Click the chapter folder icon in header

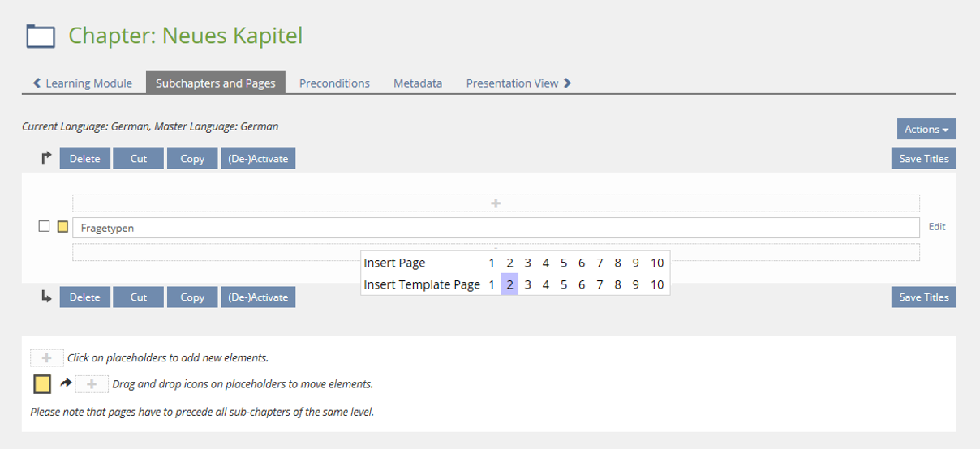[41, 36]
